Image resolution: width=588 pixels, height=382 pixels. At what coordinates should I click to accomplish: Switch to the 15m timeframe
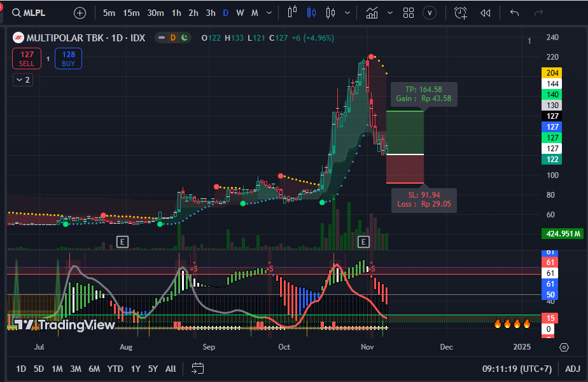tap(131, 13)
